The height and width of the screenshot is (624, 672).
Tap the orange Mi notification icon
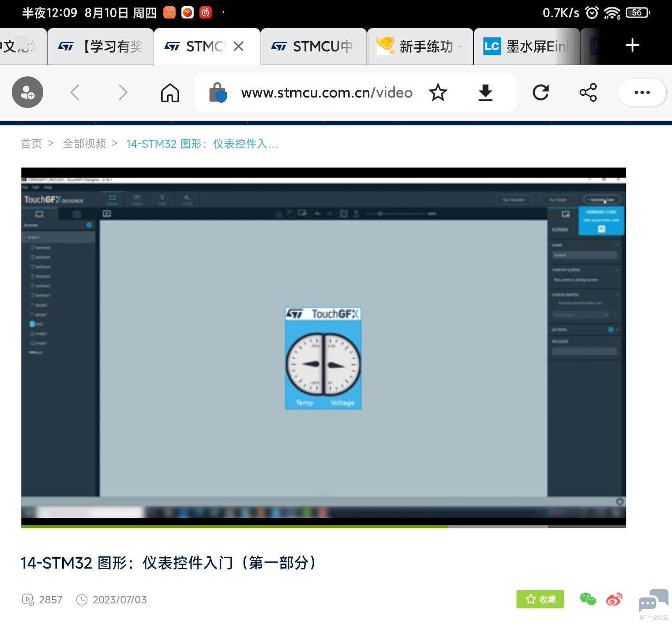coord(169,13)
